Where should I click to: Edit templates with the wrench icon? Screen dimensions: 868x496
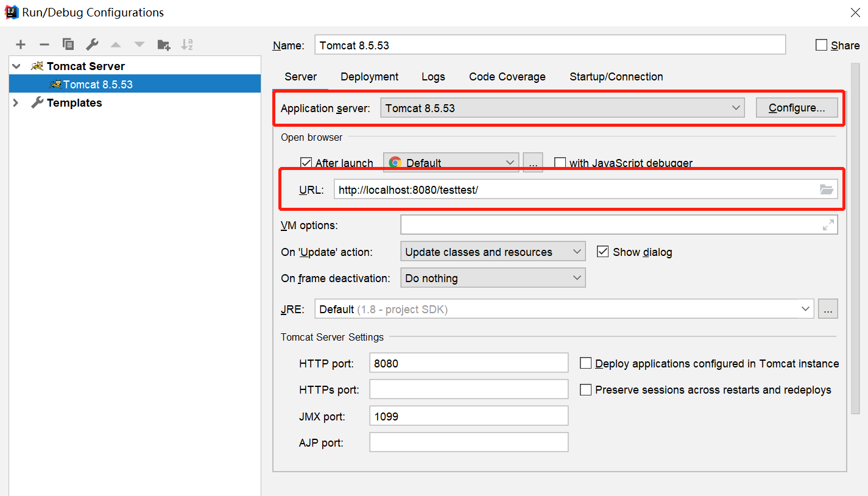[92, 44]
